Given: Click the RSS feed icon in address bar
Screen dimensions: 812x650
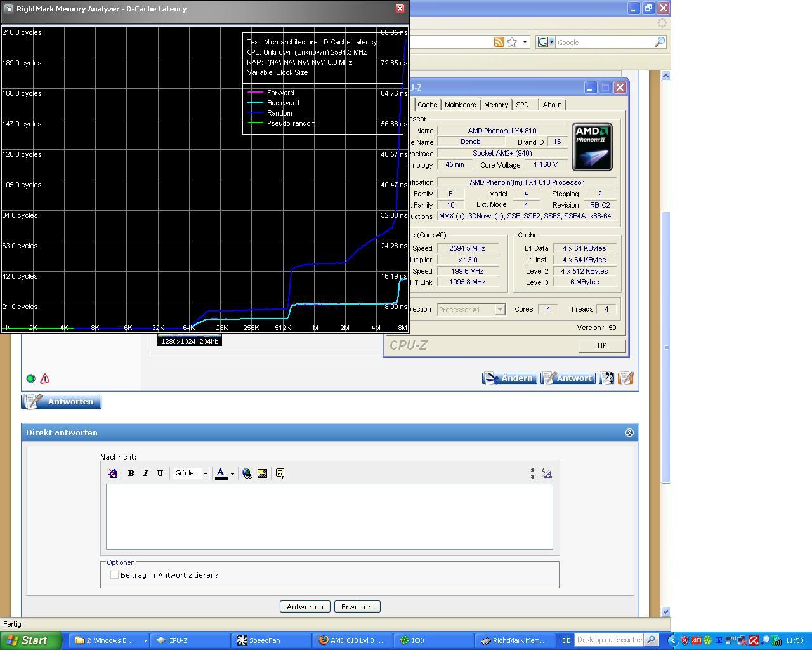Looking at the screenshot, I should [499, 42].
